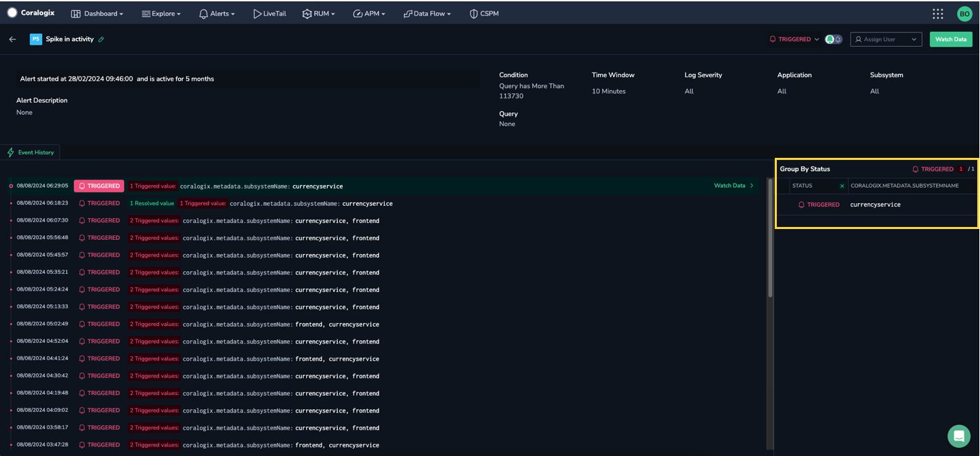980x456 pixels.
Task: Click Watch Data link in first event row
Action: [x=729, y=186]
